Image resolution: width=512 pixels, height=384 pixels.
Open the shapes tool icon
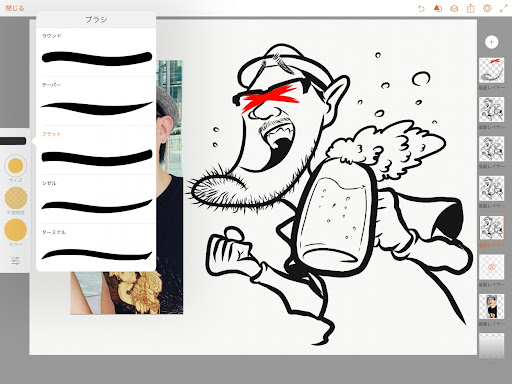tap(437, 8)
